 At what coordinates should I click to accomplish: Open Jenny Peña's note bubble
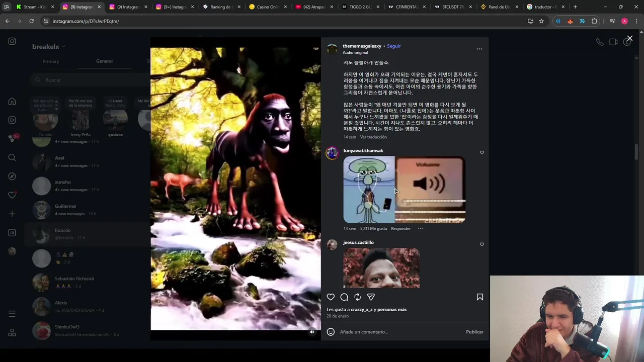tap(80, 103)
